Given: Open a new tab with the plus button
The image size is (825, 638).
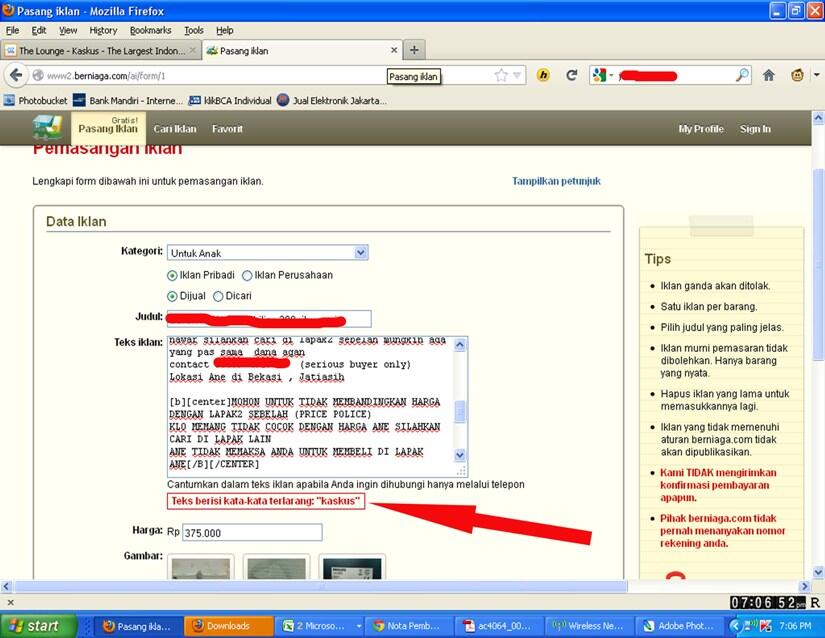Looking at the screenshot, I should [x=414, y=50].
